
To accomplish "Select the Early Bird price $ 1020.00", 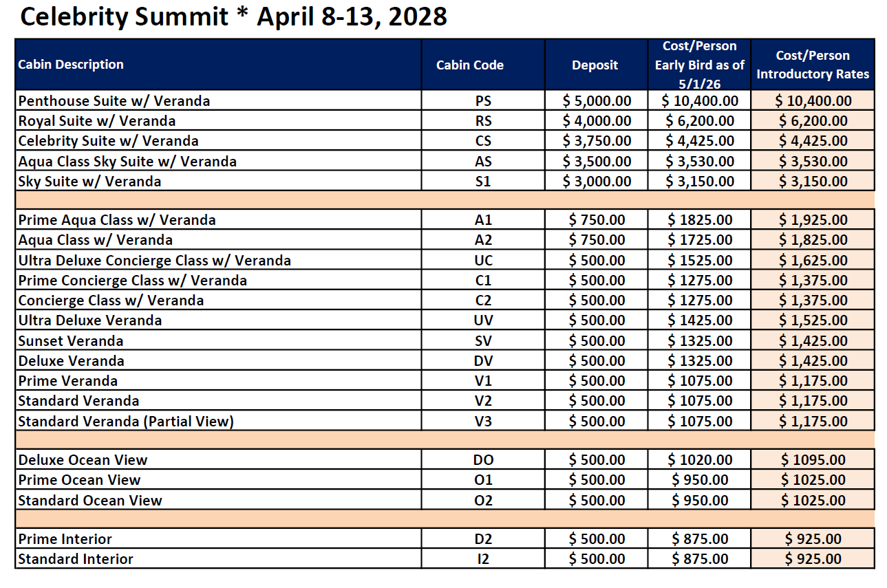I will coord(700,460).
